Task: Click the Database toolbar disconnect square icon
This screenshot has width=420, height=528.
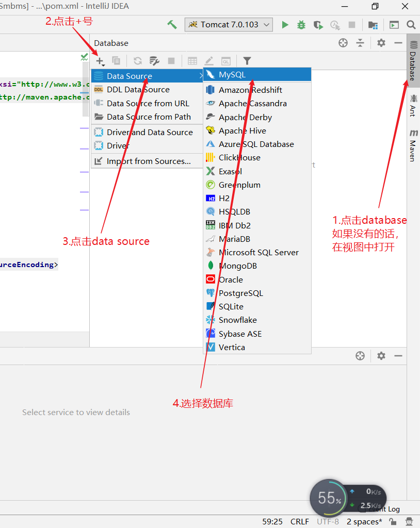Action: (x=171, y=61)
